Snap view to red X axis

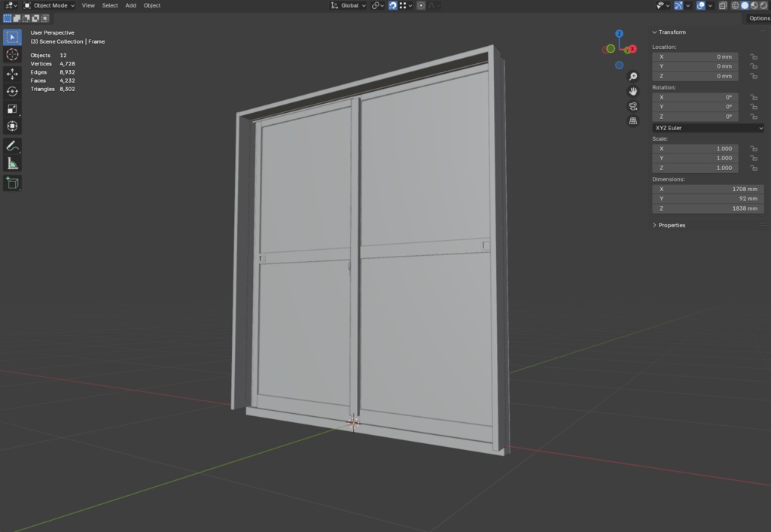coord(632,49)
